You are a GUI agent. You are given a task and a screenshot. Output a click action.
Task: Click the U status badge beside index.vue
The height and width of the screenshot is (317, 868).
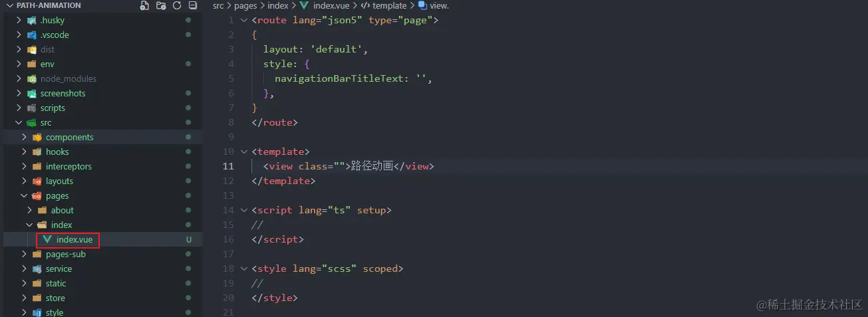point(189,239)
